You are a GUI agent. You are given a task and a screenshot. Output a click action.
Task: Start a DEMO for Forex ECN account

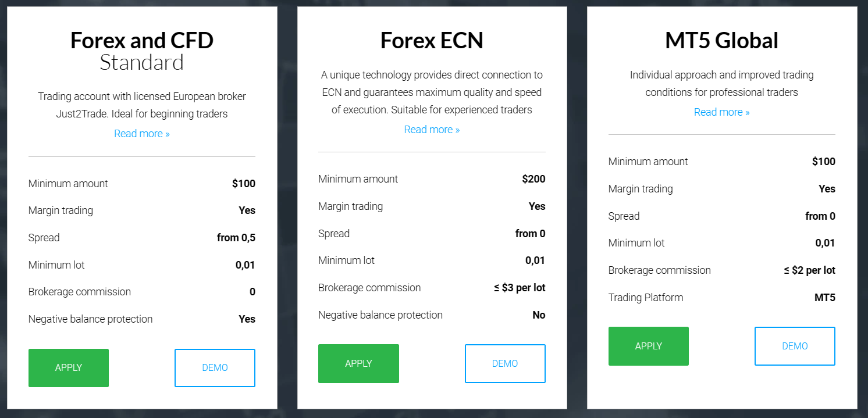(504, 363)
